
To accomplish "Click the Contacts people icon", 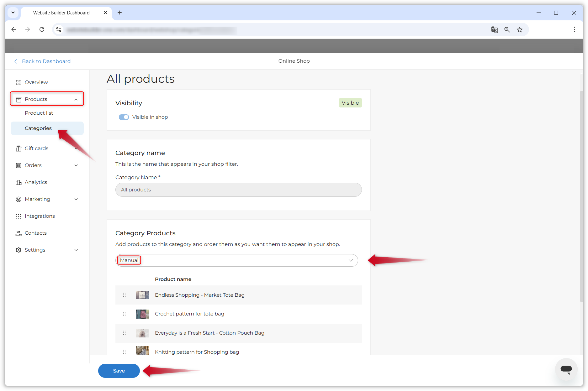I will click(19, 233).
